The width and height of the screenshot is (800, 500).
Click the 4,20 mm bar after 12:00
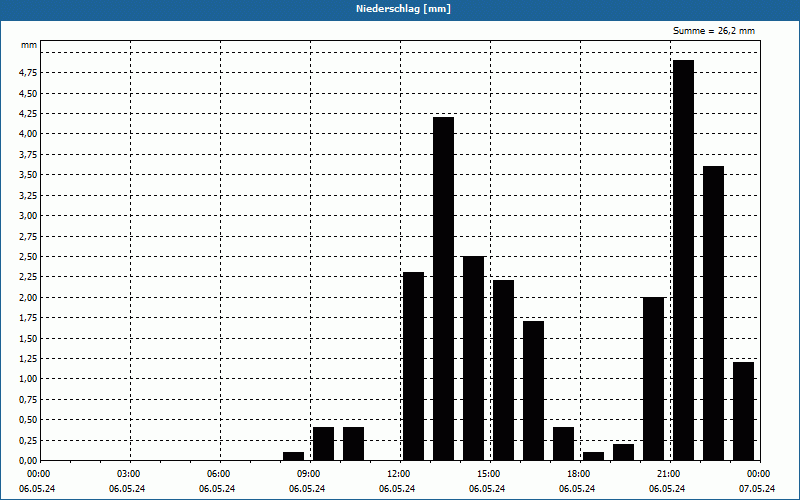click(x=443, y=289)
